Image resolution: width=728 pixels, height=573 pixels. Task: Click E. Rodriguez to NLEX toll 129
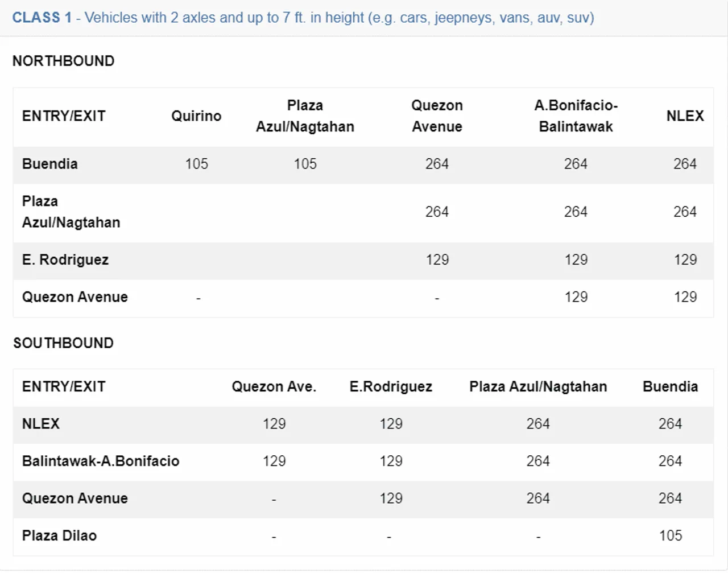click(685, 260)
